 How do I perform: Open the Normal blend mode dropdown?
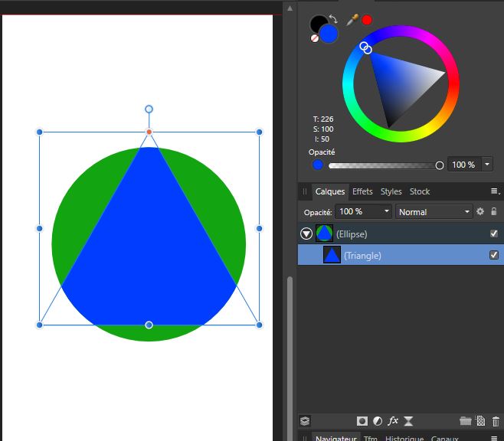(434, 212)
